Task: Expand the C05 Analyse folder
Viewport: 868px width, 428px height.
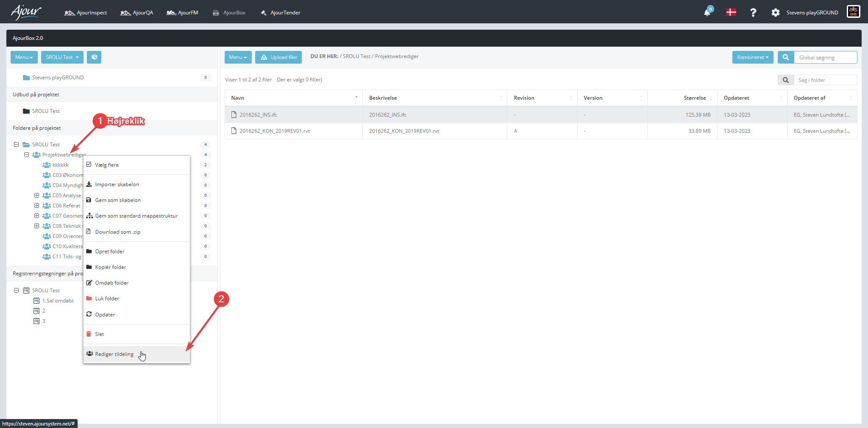Action: (36, 196)
